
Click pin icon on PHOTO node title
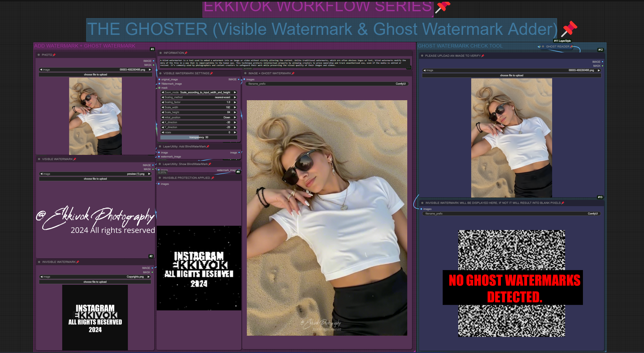54,55
